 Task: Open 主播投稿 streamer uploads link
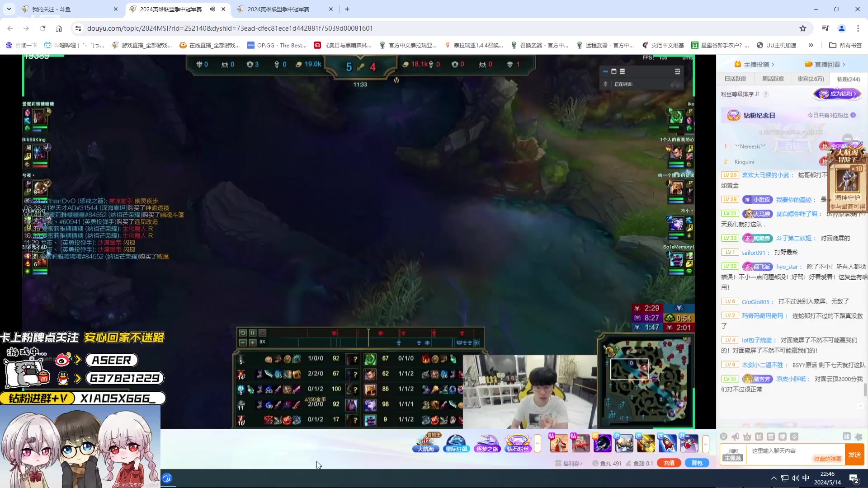pyautogui.click(x=755, y=64)
